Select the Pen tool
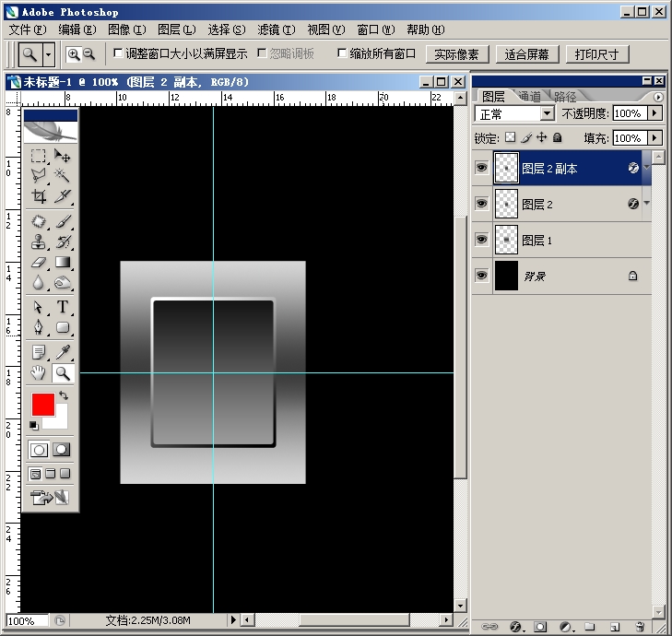 [38, 327]
